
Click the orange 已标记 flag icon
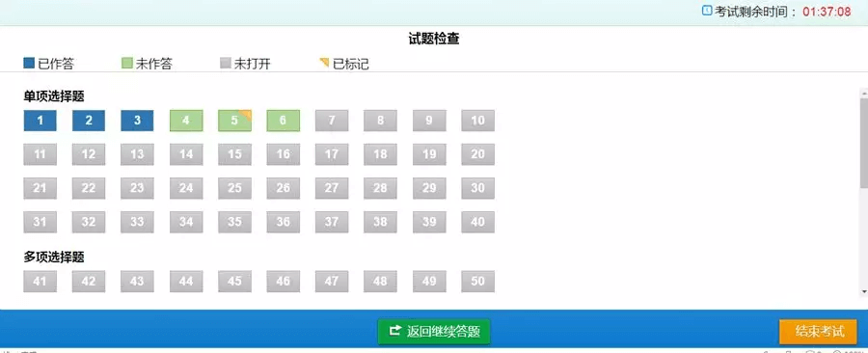pos(324,63)
